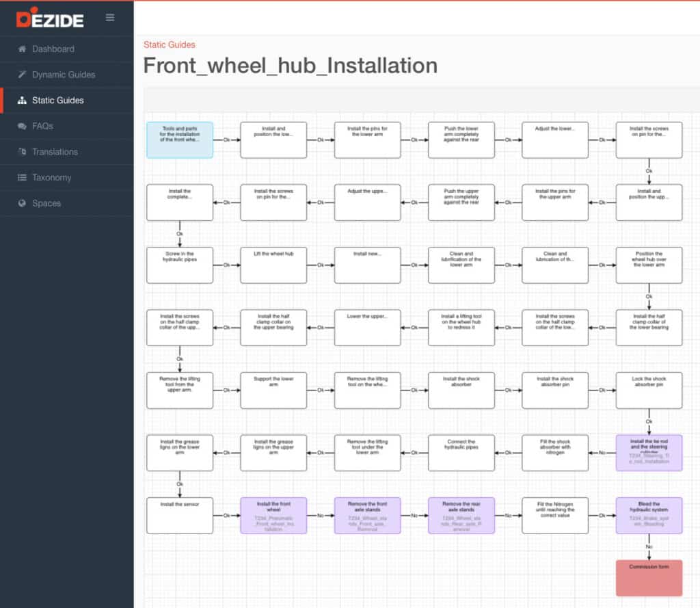Follow the Static Guides breadcrumb link
Viewport: 700px width, 608px height.
pos(170,44)
